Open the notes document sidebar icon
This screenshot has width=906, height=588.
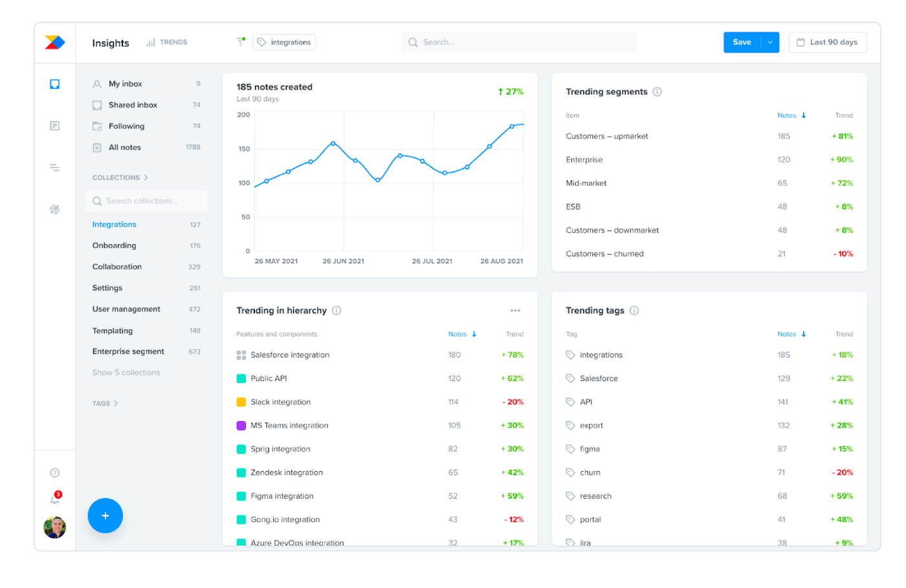click(x=55, y=125)
